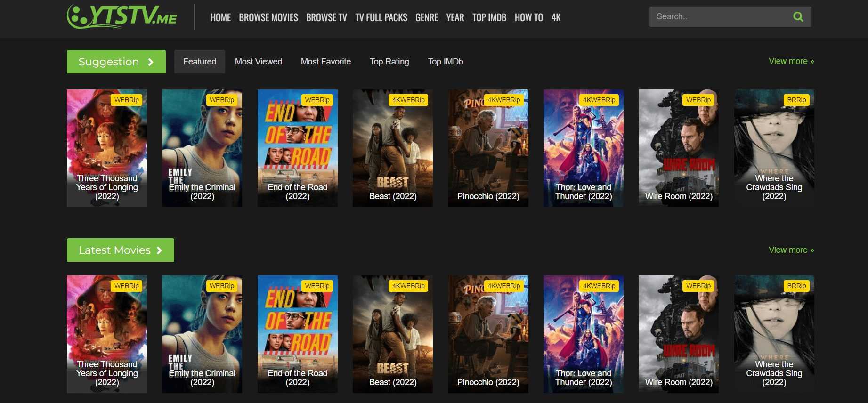Open Wire Room poster in Latest Movies
Screen dimensions: 868x403
click(x=678, y=334)
